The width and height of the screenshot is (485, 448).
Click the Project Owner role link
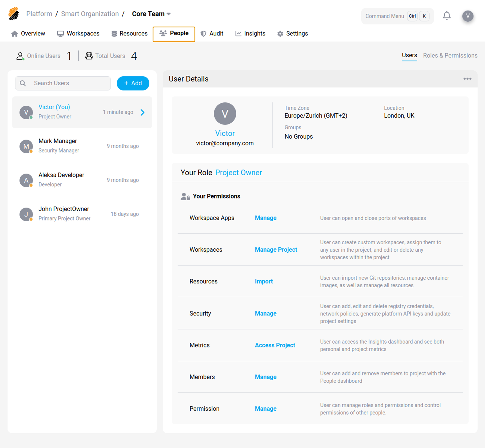(x=238, y=173)
